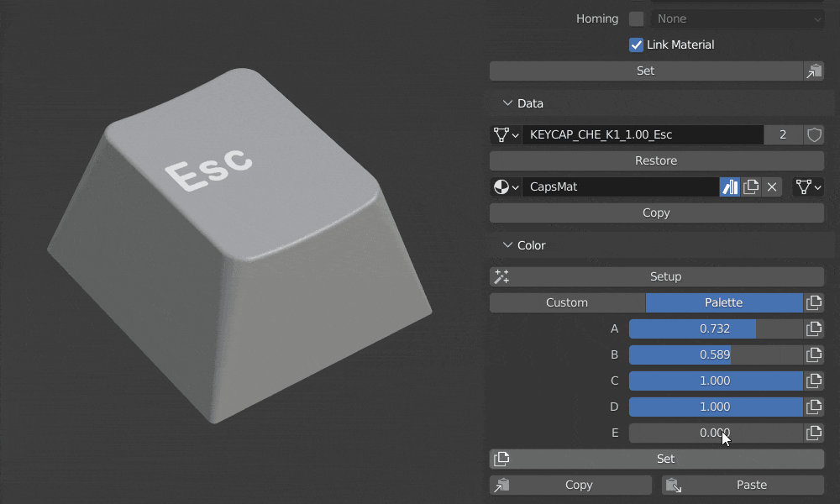Click the material preview sphere icon
840x504 pixels.
click(501, 187)
